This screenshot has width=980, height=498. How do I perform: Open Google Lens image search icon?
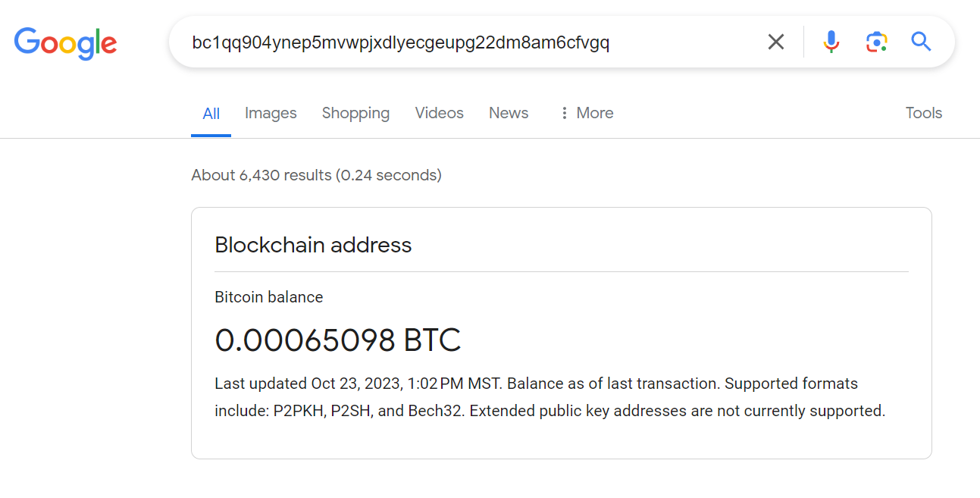(x=877, y=42)
